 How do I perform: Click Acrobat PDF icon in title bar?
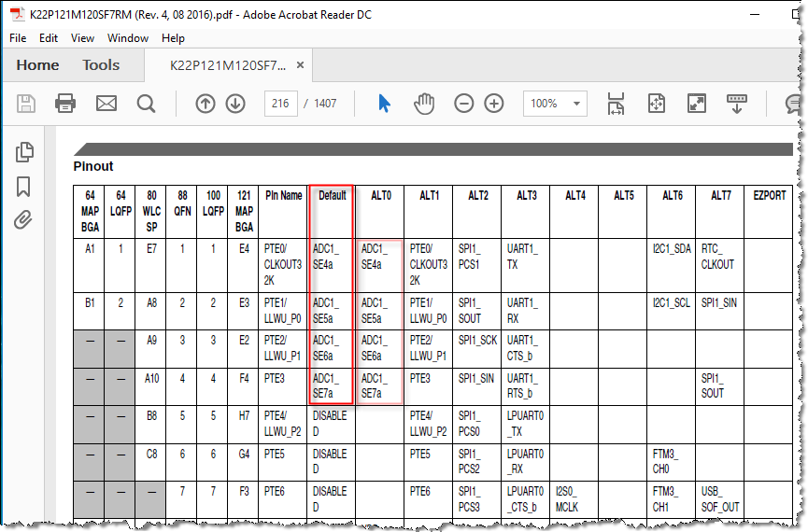point(18,14)
